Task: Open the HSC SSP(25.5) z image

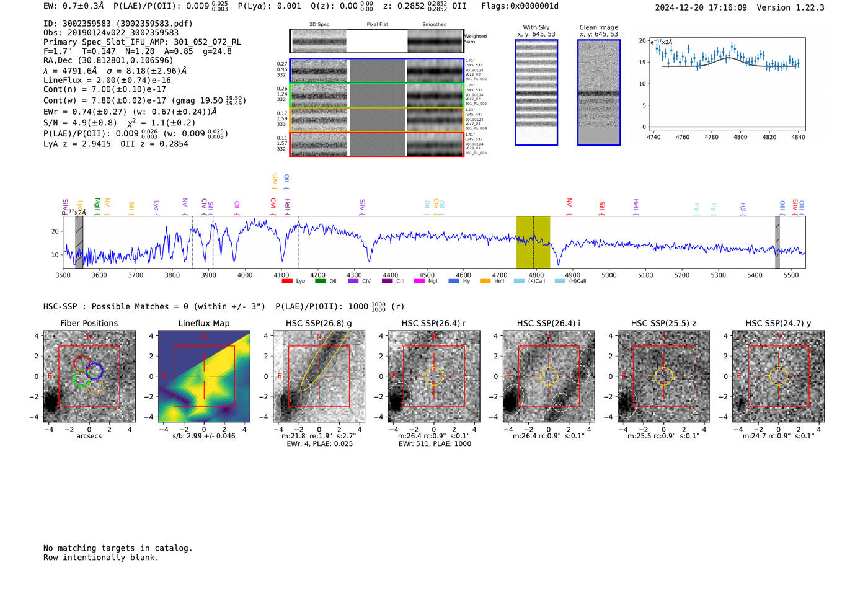Action: 663,376
